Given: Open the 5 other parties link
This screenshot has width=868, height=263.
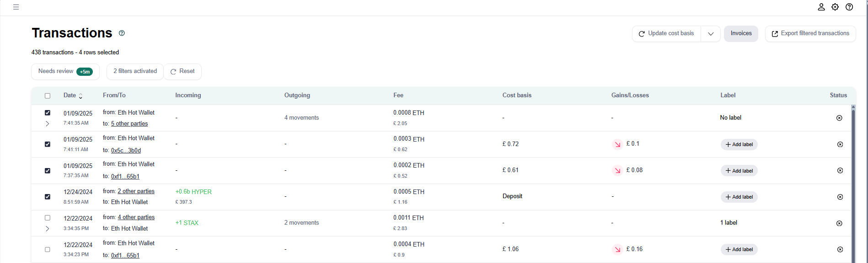Looking at the screenshot, I should tap(129, 124).
